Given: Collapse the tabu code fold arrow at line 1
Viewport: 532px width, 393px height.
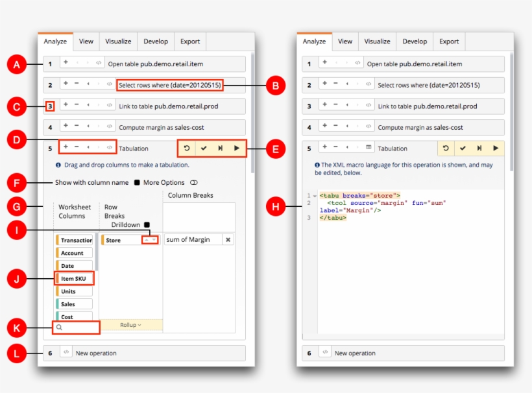Looking at the screenshot, I should 315,196.
